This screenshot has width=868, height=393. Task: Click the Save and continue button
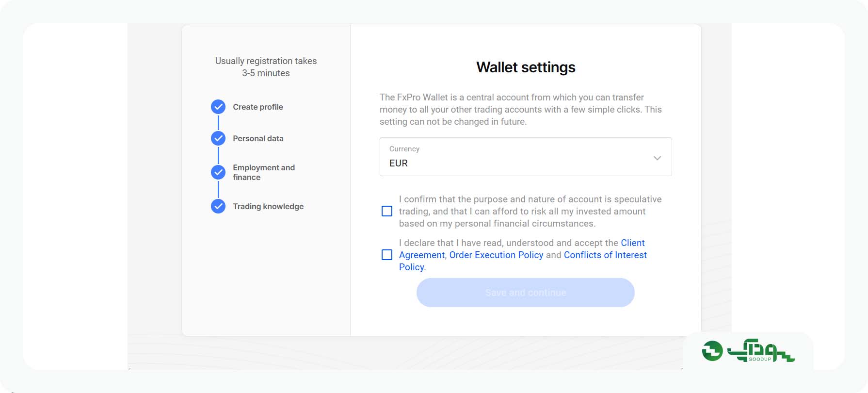(526, 293)
